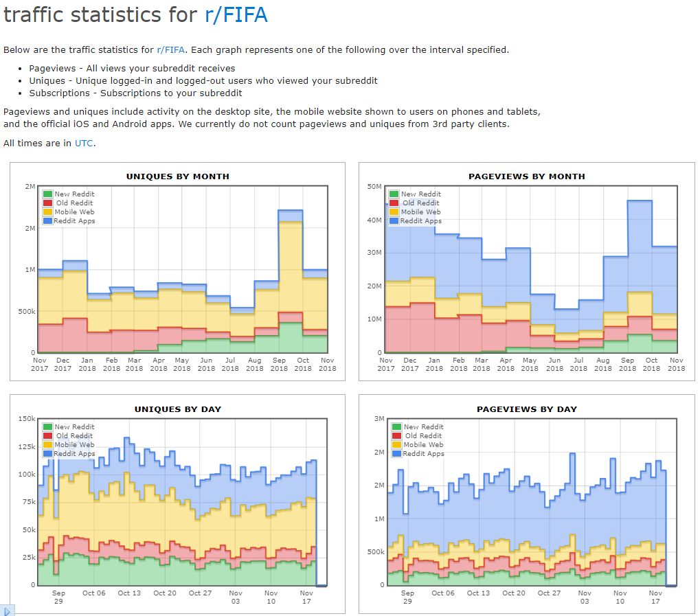This screenshot has height=616, width=700.
Task: Click the 'Oct 27' axis label in Uniques by Day
Action: tap(200, 593)
